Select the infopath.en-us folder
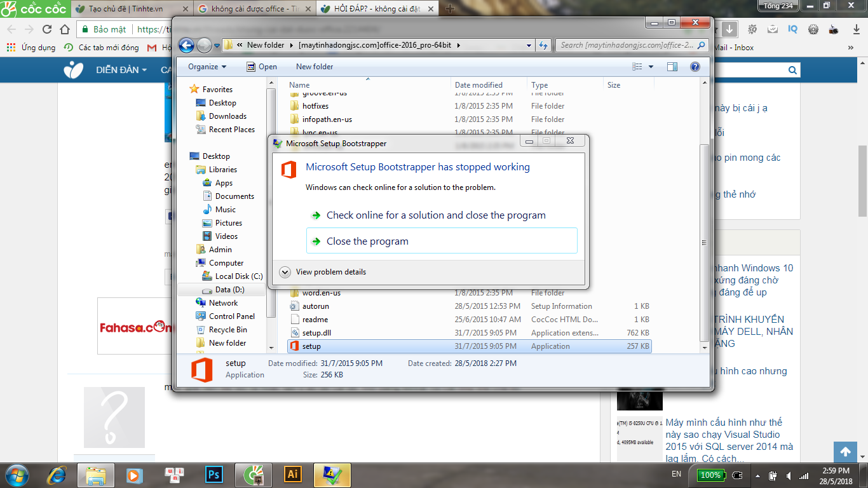Image resolution: width=868 pixels, height=488 pixels. click(x=327, y=119)
